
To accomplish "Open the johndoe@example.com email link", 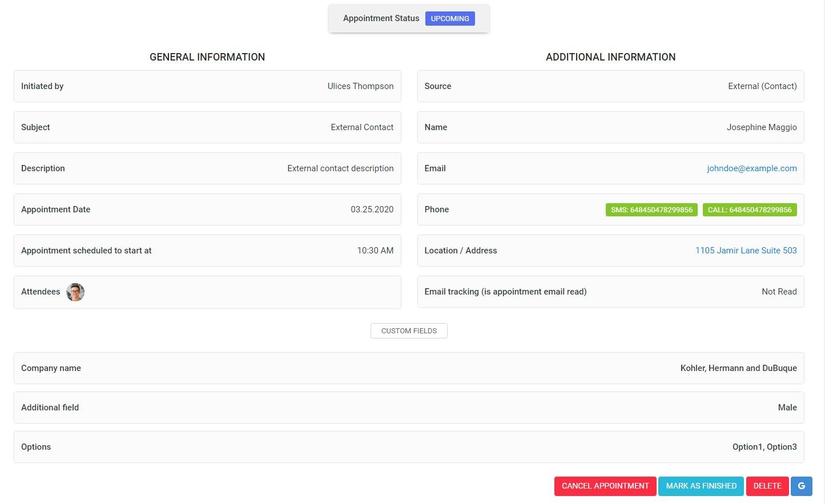I will pos(751,168).
